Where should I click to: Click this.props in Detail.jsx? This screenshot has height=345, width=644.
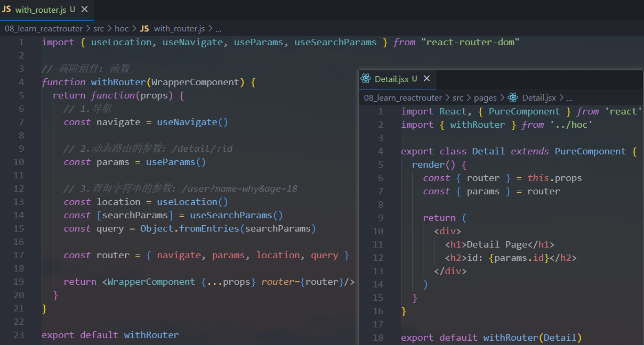click(555, 178)
